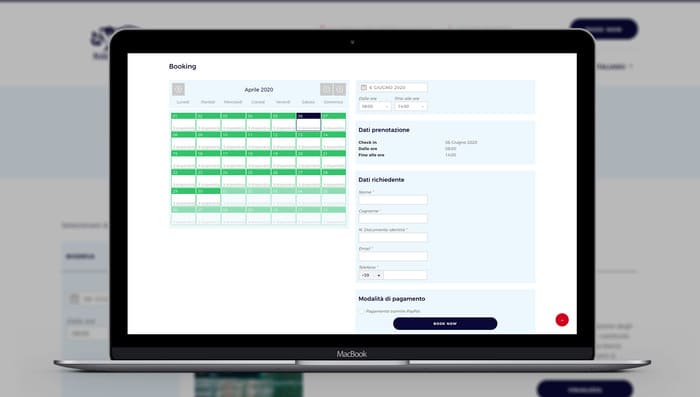
Task: Click the red circular floating button
Action: coord(562,320)
